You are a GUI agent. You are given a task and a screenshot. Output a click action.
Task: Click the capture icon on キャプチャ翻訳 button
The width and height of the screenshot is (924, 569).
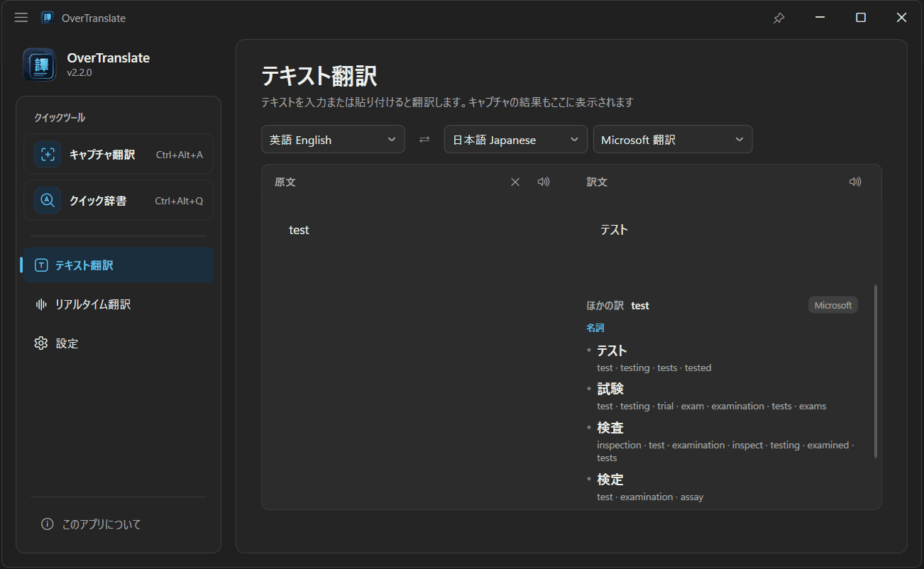48,154
